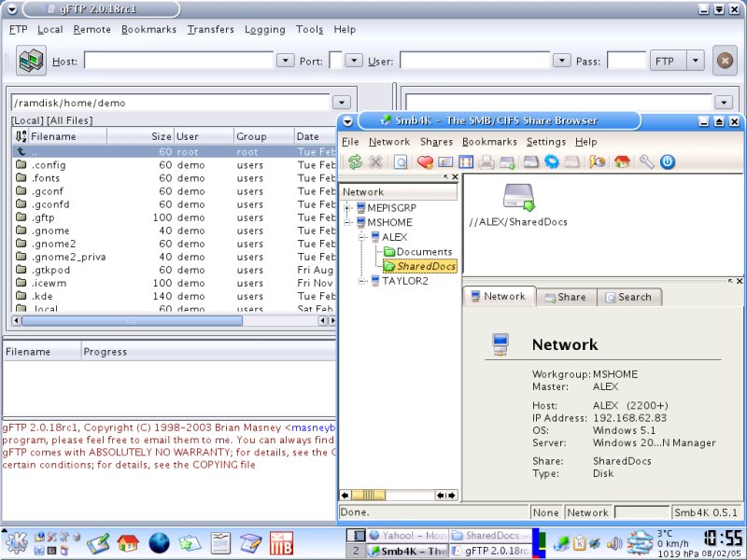The height and width of the screenshot is (560, 747).
Task: Select the Documents share in the tree
Action: (x=423, y=252)
